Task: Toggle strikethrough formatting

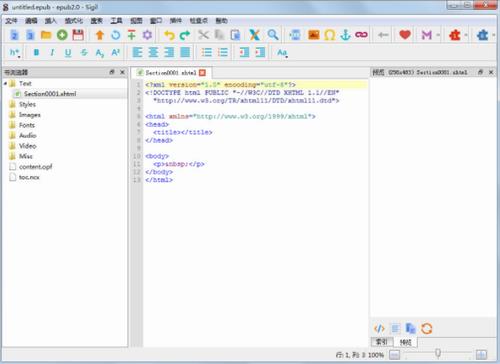Action: 84,52
